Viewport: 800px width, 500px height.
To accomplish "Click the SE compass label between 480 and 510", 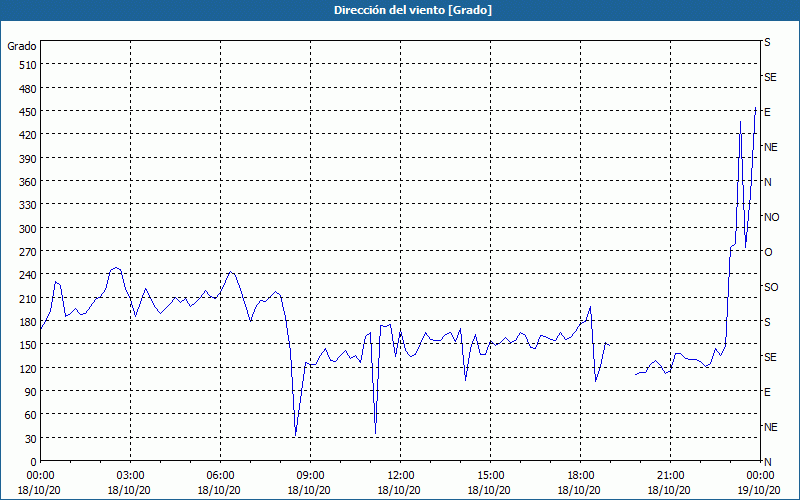I will pos(770,77).
